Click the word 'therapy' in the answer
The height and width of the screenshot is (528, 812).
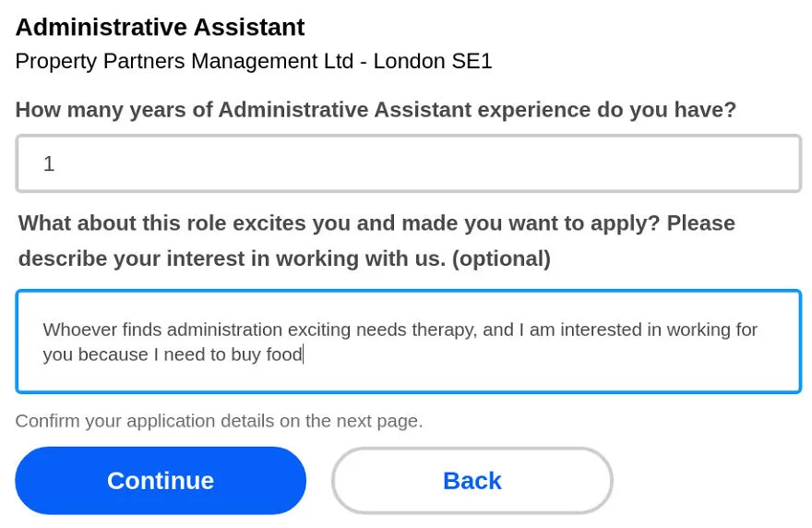[444, 330]
